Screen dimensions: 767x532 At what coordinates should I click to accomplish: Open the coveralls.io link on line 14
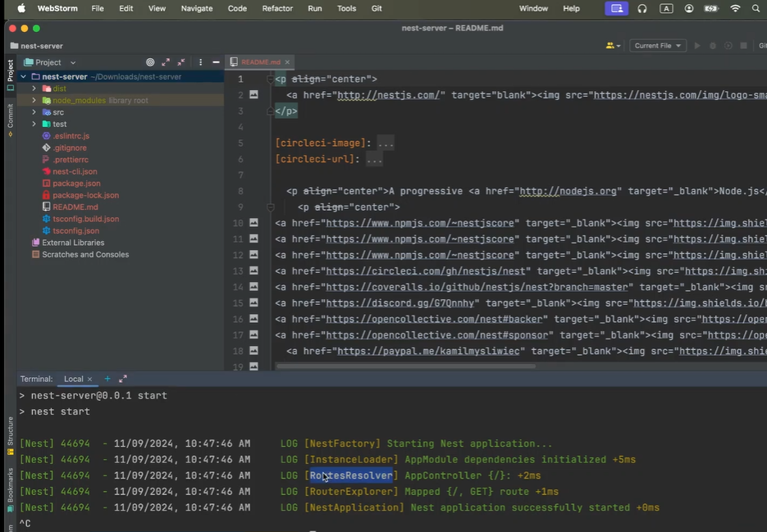coord(477,287)
